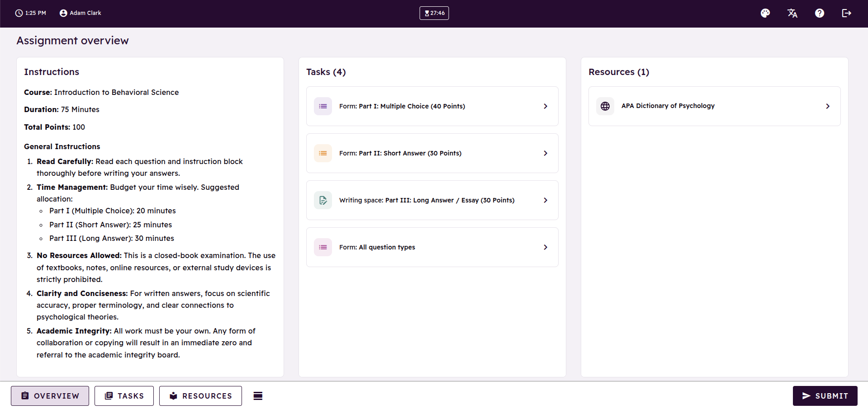Click the No Resources Allowed instruction label
This screenshot has height=409, width=868.
tap(79, 255)
